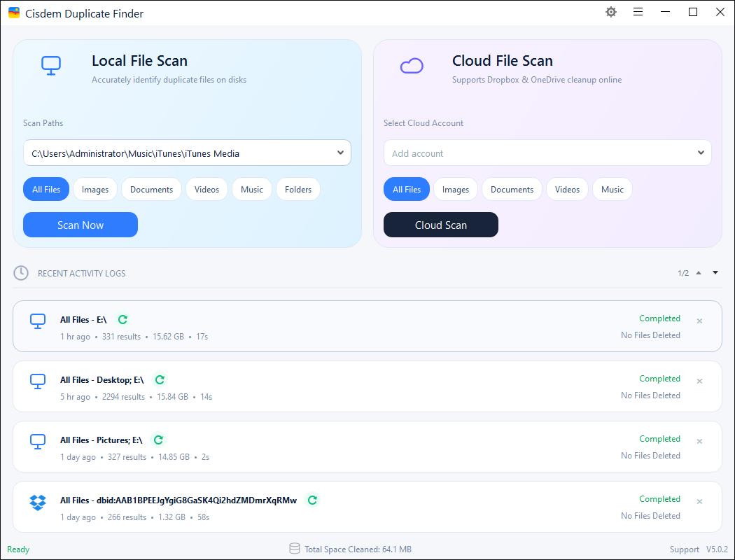The width and height of the screenshot is (735, 560).
Task: Click RECENT ACTIVITY LOGS heading
Action: (x=82, y=273)
